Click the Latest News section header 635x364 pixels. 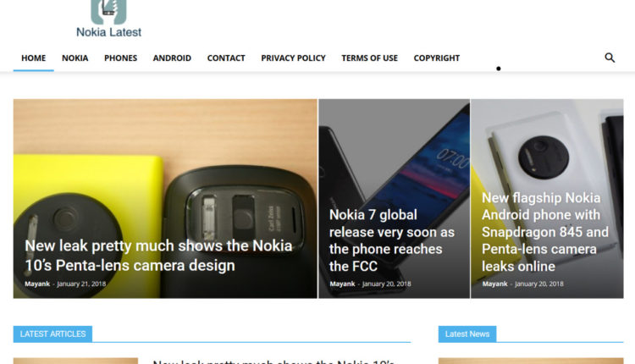pyautogui.click(x=467, y=334)
